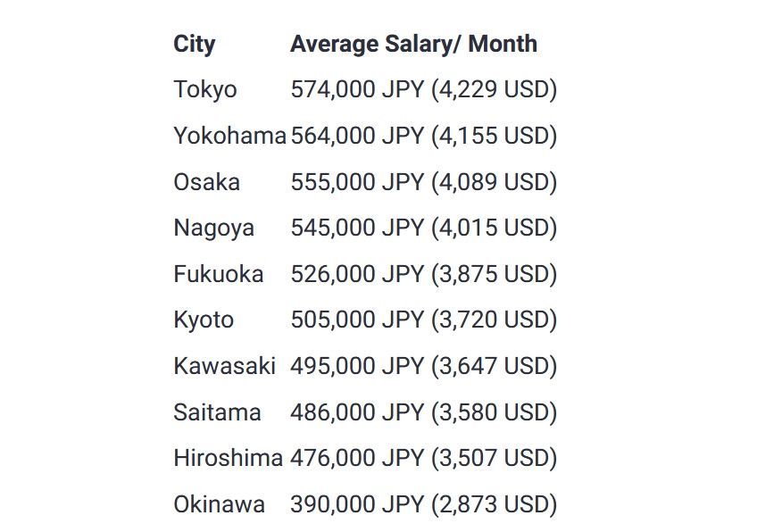Select the Tokyo city cell
This screenshot has width=757, height=532.
tap(205, 90)
